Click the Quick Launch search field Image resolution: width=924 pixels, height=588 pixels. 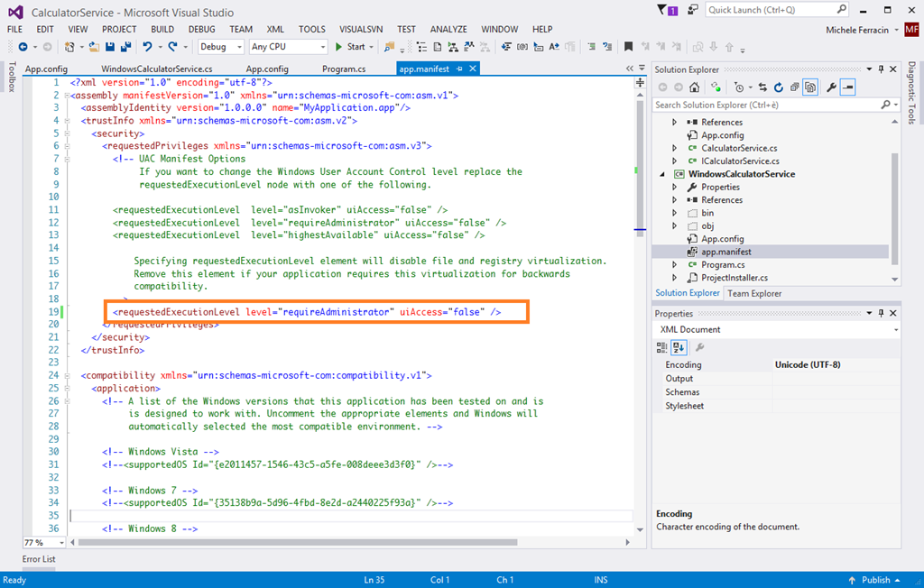pos(765,11)
